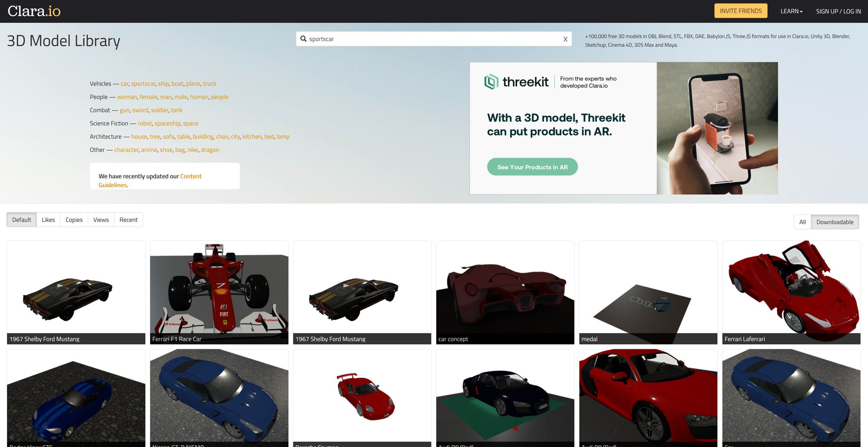The image size is (868, 447).
Task: Open SIGN UP / LOG IN
Action: click(838, 11)
